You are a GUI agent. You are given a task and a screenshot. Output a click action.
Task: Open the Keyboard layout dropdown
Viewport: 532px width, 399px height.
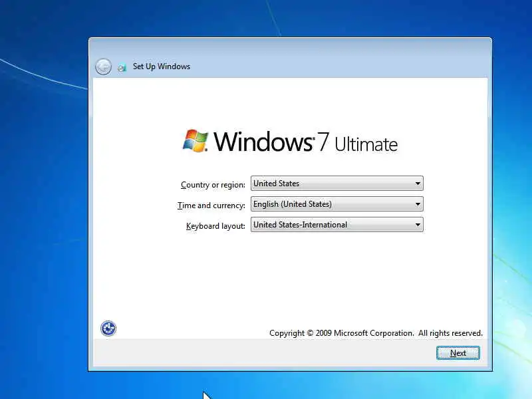[x=337, y=225]
